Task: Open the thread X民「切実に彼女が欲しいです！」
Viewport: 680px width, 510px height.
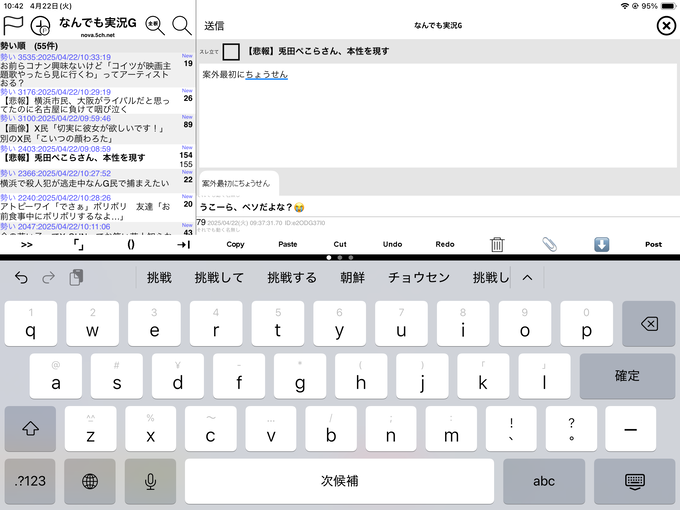Action: point(97,129)
